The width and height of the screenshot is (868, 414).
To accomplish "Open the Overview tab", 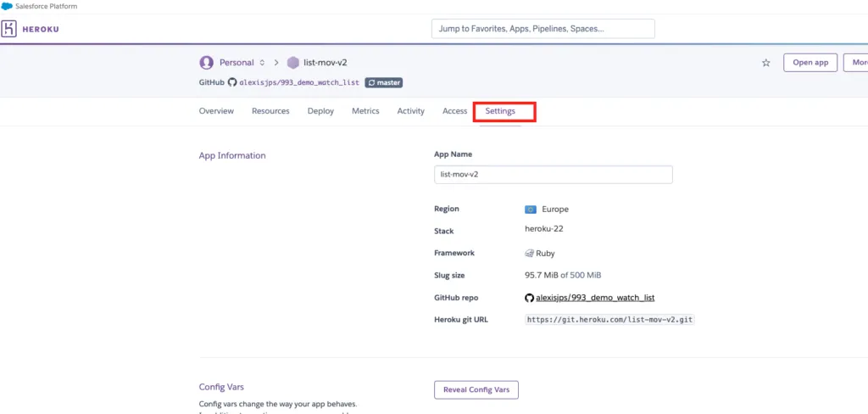I will pyautogui.click(x=216, y=111).
